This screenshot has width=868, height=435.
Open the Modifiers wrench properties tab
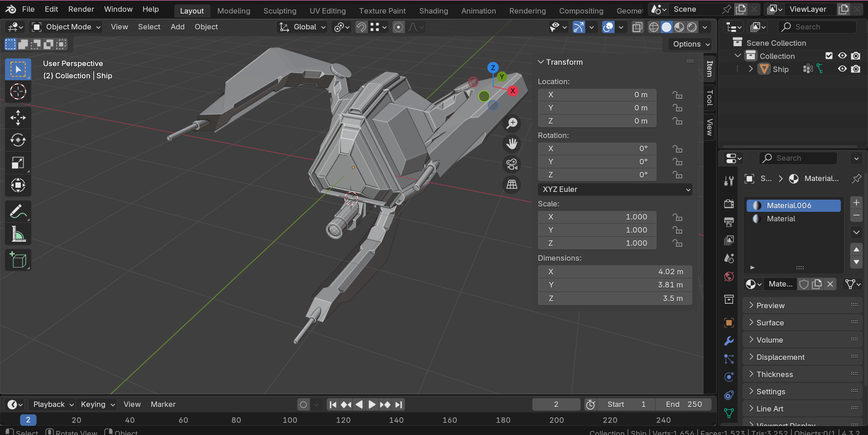click(x=729, y=341)
